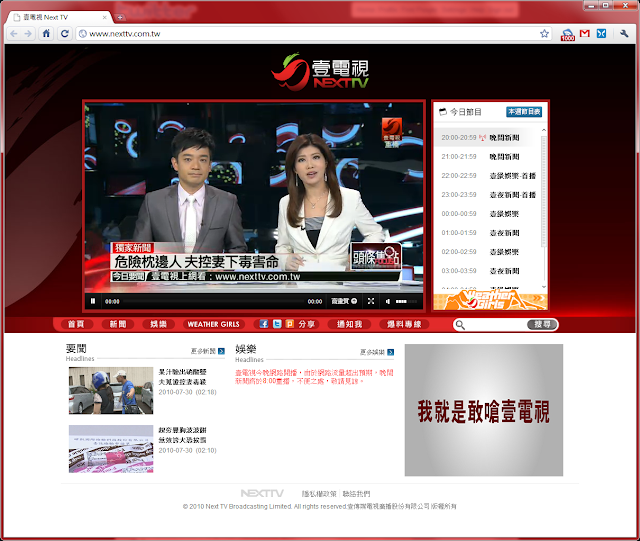Go forward with the browser forward arrow
640x541 pixels.
[x=28, y=34]
